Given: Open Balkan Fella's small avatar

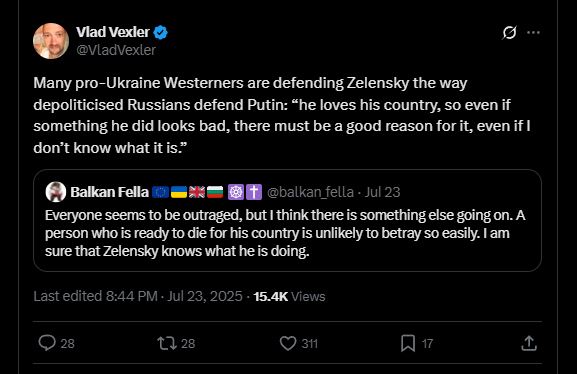Looking at the screenshot, I should pyautogui.click(x=56, y=192).
